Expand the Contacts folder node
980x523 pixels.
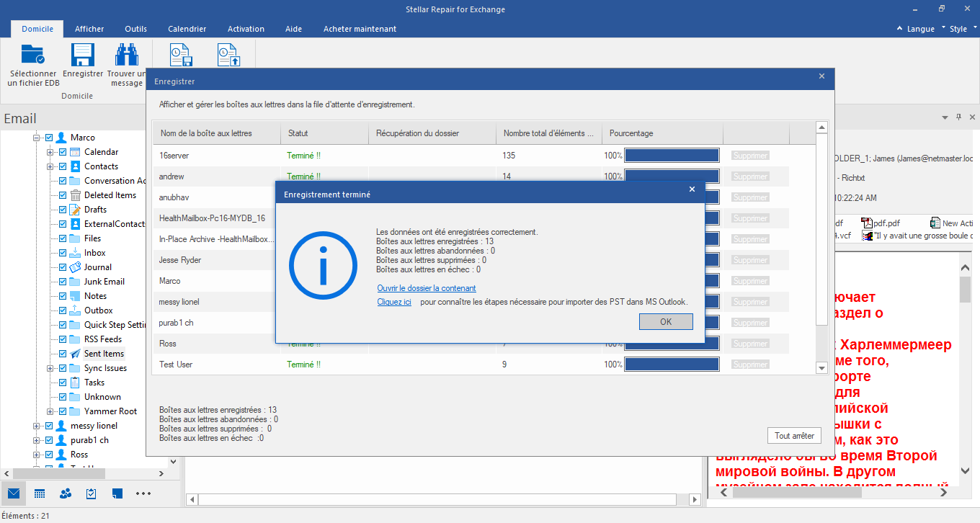coord(50,166)
